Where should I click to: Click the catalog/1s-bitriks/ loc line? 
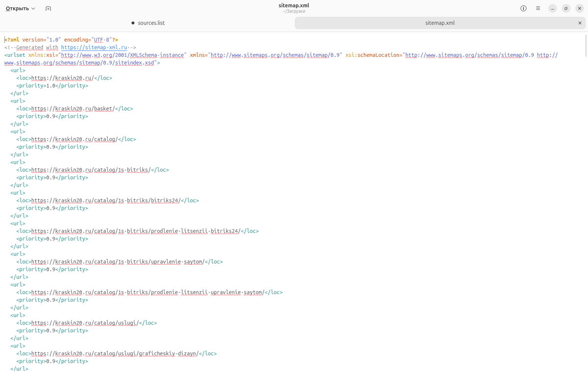click(93, 170)
